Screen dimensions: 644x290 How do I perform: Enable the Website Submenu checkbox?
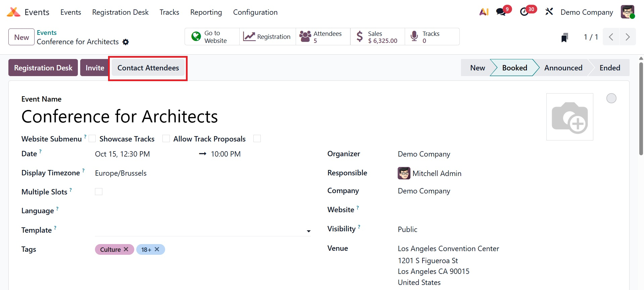(x=92, y=139)
